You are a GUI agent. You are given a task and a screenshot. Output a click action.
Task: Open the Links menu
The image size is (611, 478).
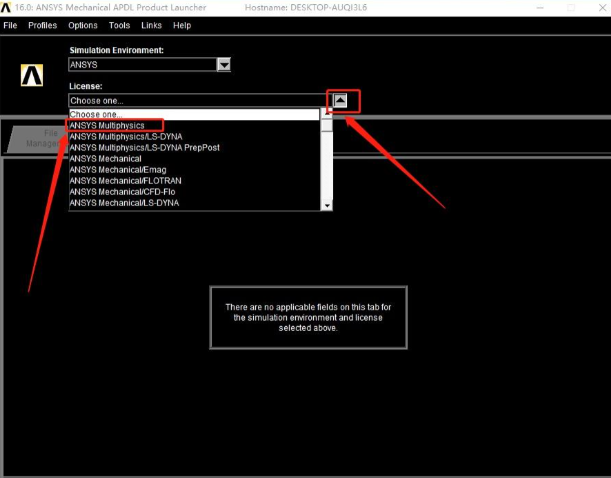pos(151,25)
